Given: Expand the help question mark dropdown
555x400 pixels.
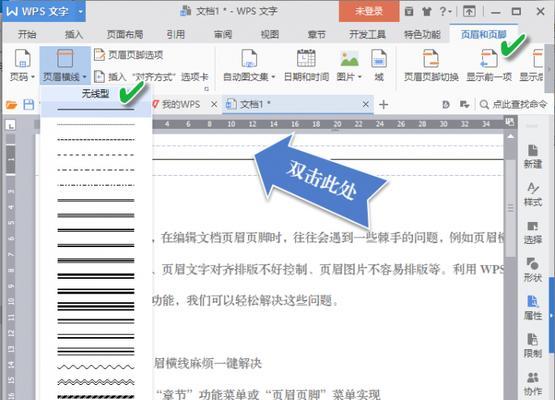Looking at the screenshot, I should point(445,11).
